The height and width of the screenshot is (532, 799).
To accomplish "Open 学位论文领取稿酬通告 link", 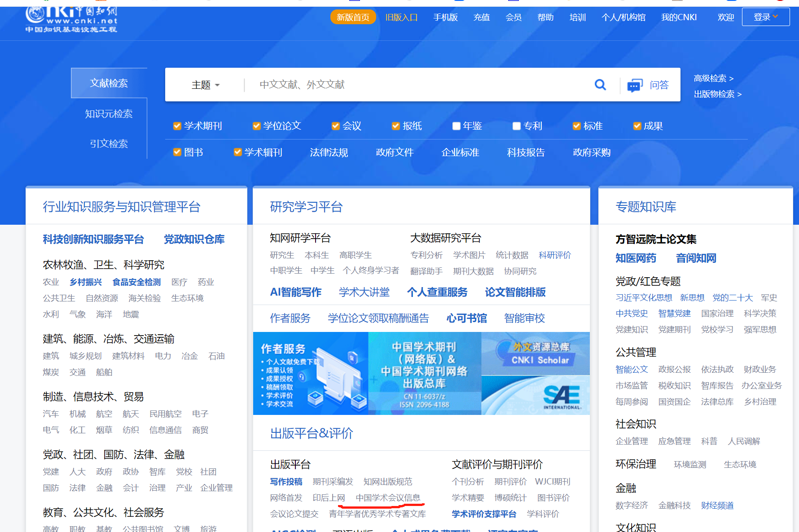I will 378,318.
